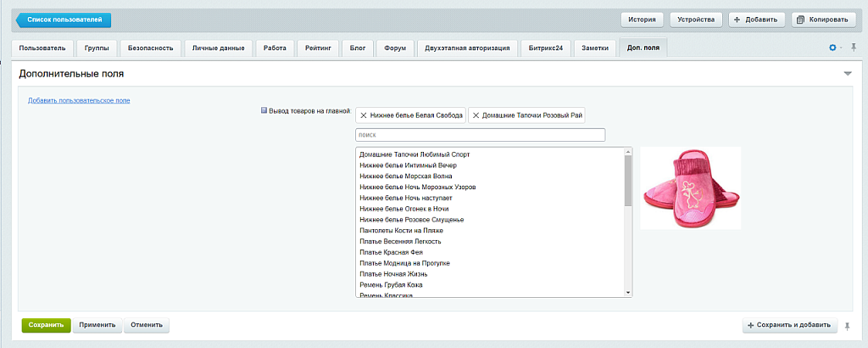The height and width of the screenshot is (348, 868).
Task: Open the 'Двухэтапная авторизация' tab
Action: tap(467, 48)
